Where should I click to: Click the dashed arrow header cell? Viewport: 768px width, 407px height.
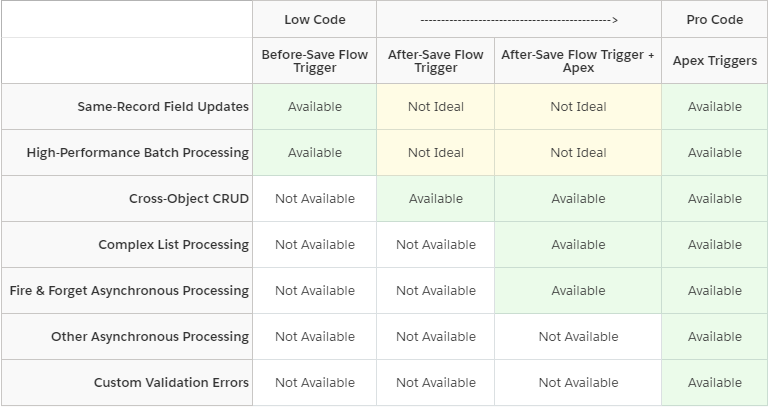pyautogui.click(x=519, y=20)
